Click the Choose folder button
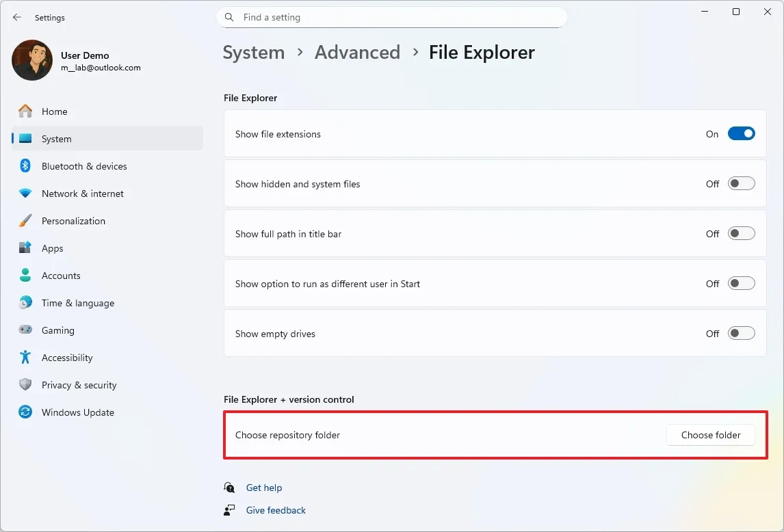Screen dimensions: 784x532 (x=710, y=435)
